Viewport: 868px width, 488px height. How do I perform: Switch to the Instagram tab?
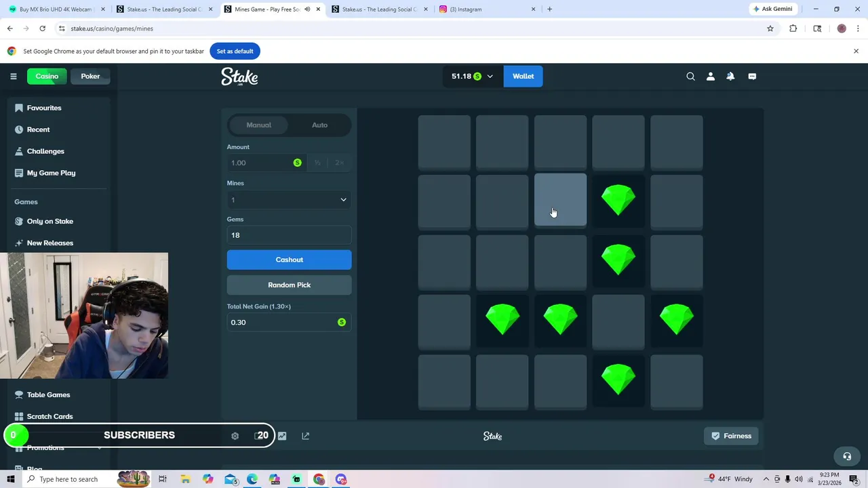pos(488,9)
